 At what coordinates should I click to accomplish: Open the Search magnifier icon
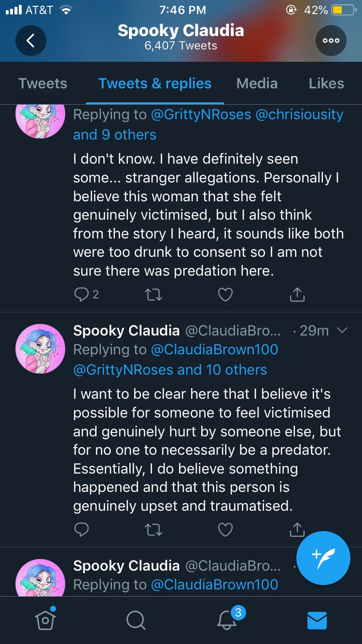tap(136, 620)
